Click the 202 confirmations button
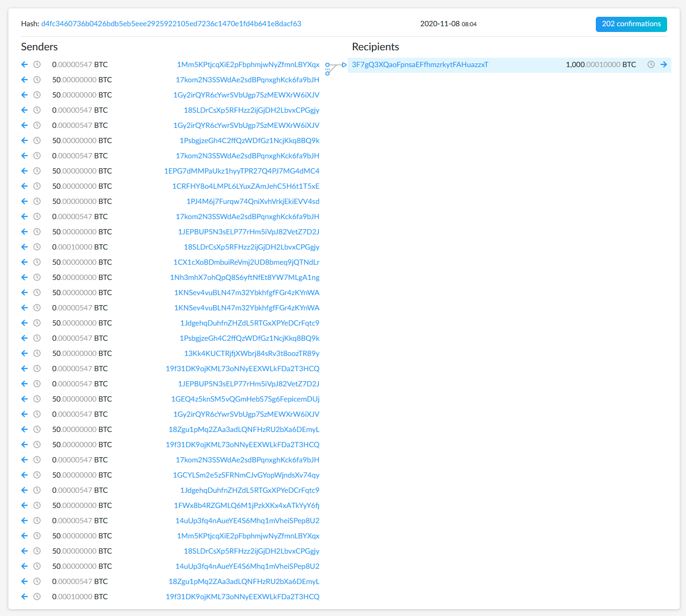This screenshot has width=686, height=616. click(x=631, y=24)
